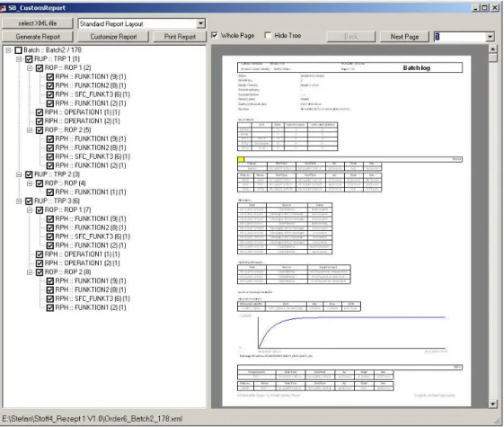
Task: Click Generate Report
Action: [x=38, y=37]
